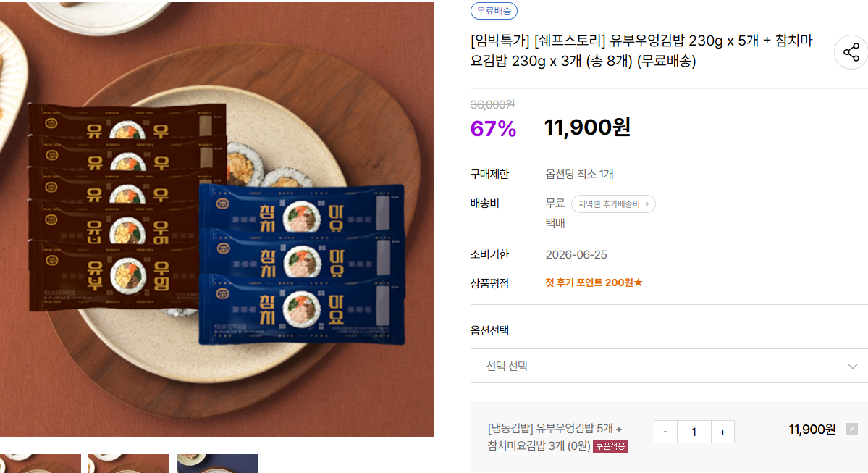Select the third navy-colored thumbnail
Screen dimensions: 868x473
point(217,464)
